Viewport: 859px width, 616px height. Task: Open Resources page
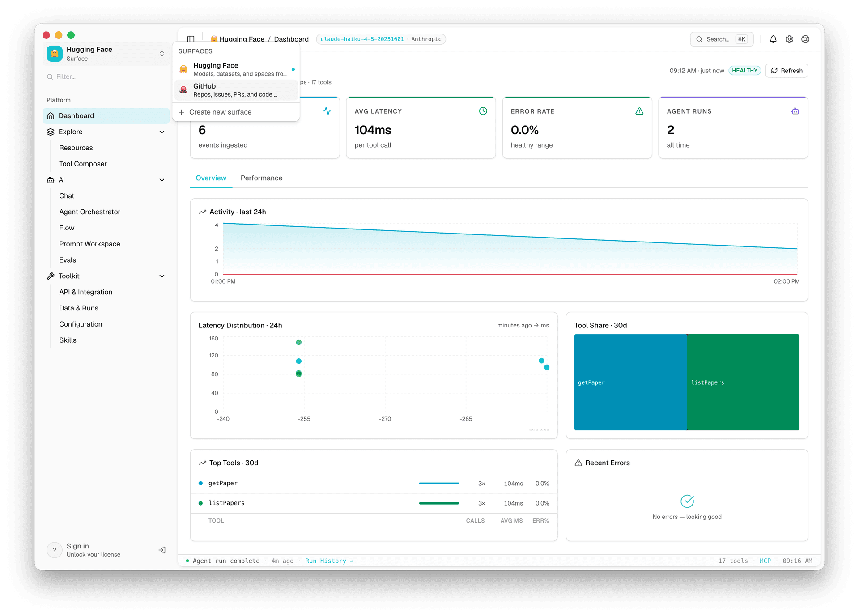tap(76, 148)
